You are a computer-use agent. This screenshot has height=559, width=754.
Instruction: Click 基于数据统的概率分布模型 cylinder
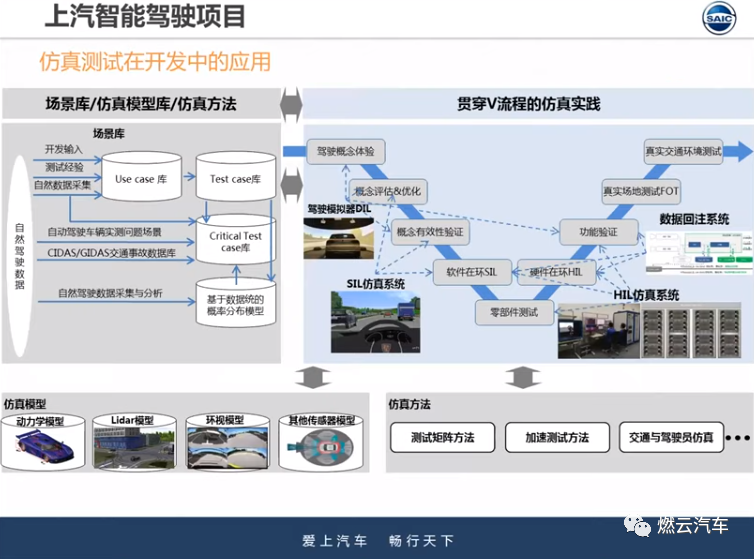click(235, 303)
